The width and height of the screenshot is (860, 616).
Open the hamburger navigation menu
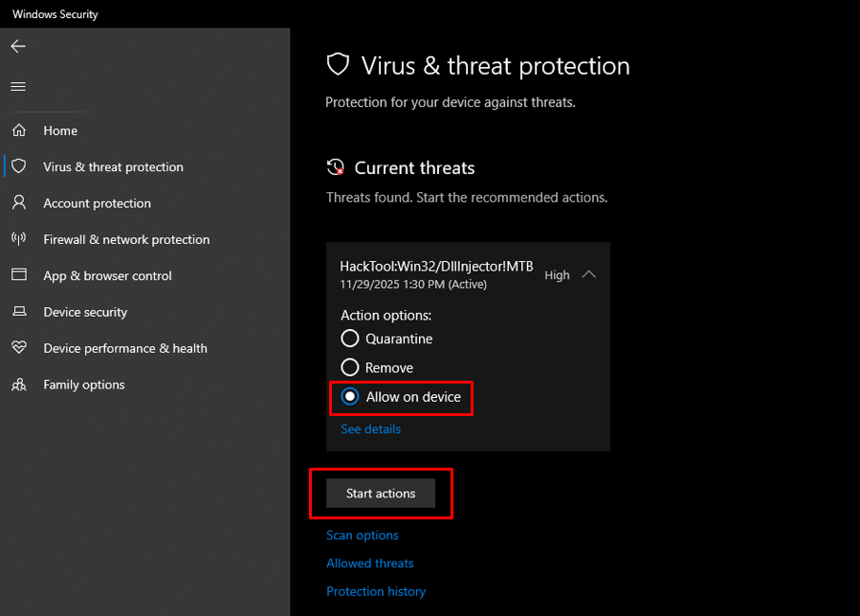pyautogui.click(x=18, y=87)
